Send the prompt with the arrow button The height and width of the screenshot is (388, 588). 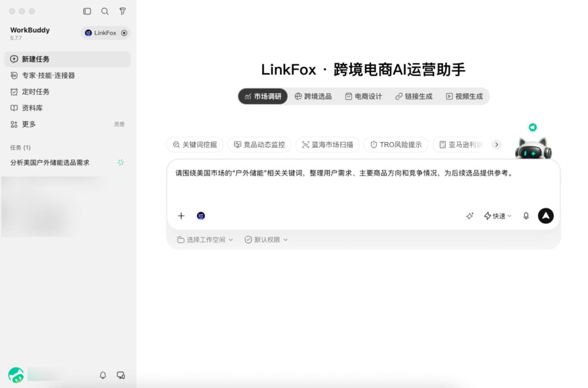(546, 216)
